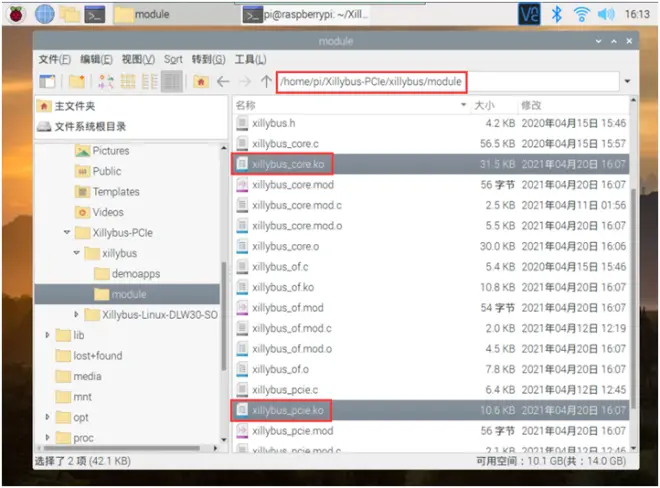
Task: Select file xillybus_core.ko
Action: [431, 164]
